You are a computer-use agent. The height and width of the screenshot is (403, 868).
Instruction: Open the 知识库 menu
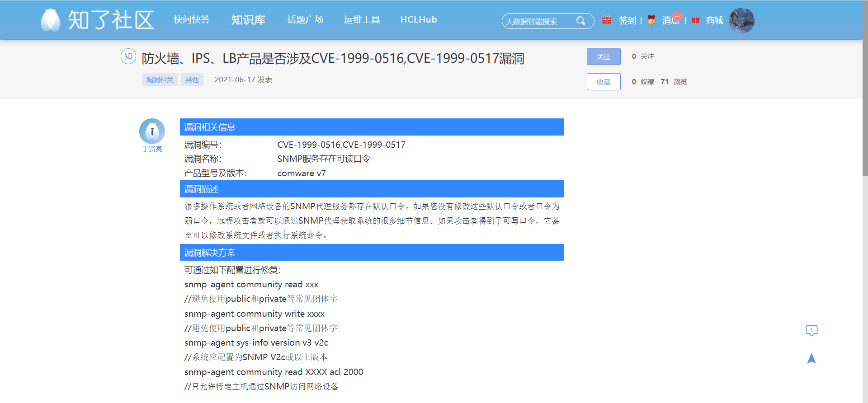(248, 20)
